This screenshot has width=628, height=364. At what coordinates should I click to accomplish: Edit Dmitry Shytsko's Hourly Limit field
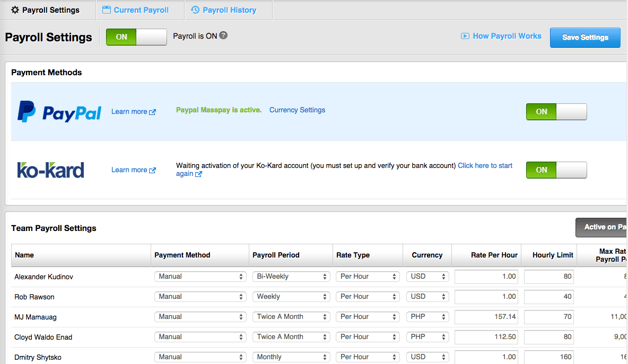[x=548, y=357]
